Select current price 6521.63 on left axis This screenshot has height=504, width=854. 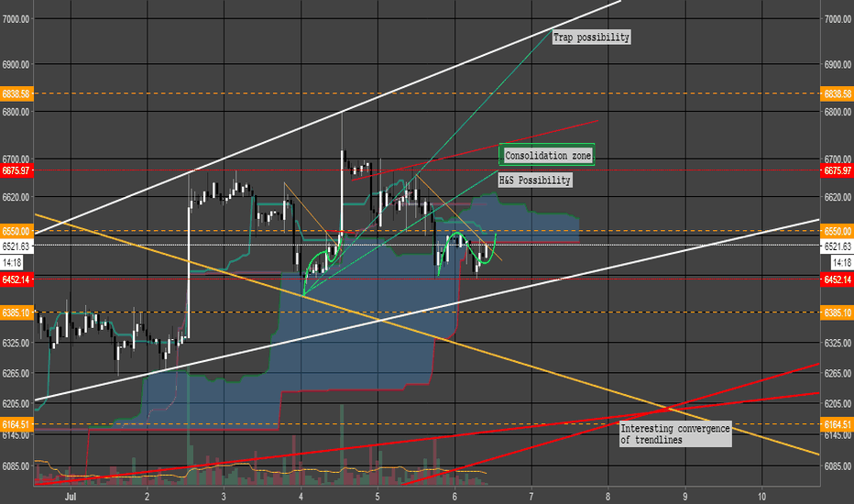coord(16,247)
